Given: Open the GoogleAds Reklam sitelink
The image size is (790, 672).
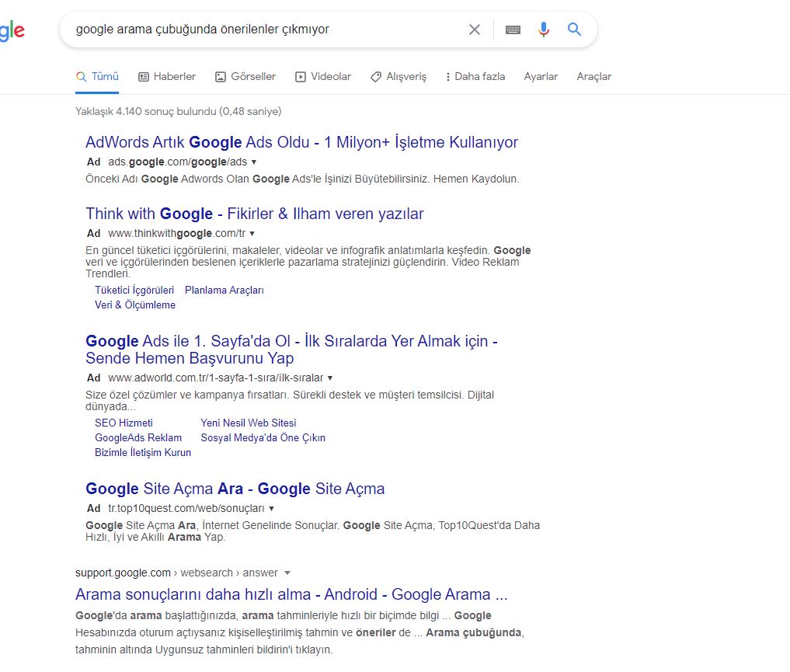Looking at the screenshot, I should (138, 437).
